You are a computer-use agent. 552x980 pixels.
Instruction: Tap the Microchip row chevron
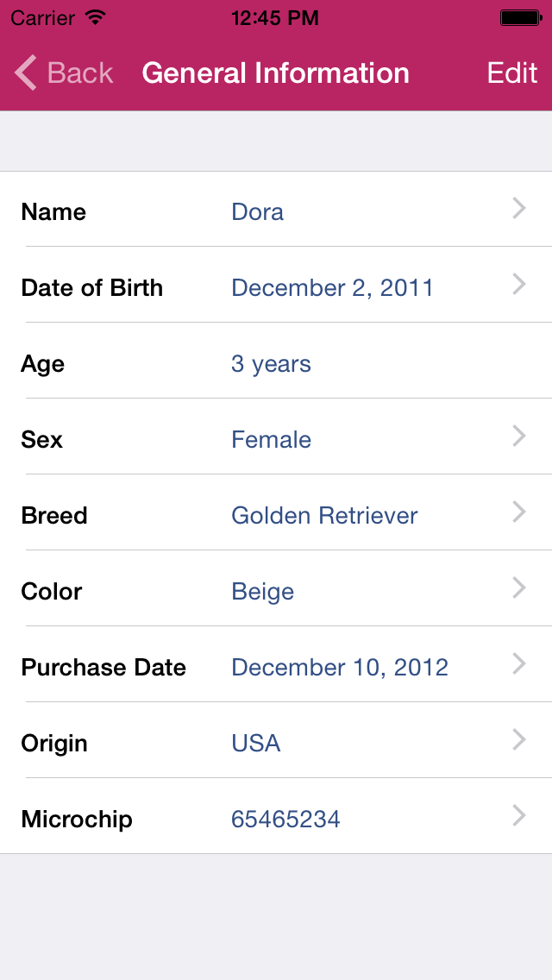519,815
